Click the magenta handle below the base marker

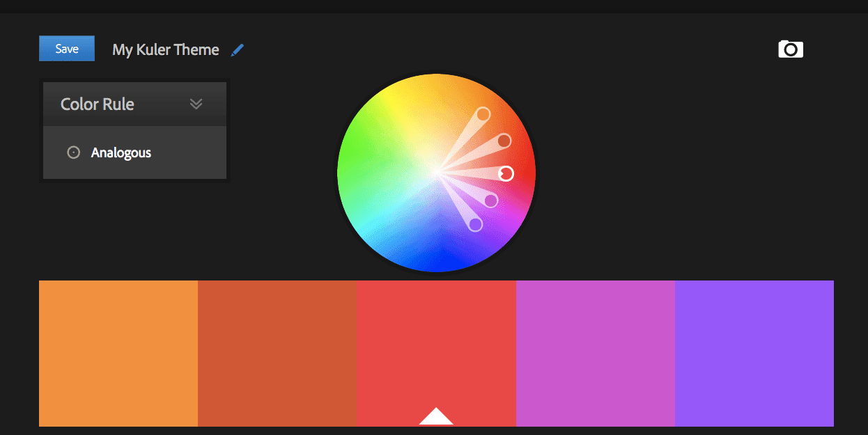490,200
